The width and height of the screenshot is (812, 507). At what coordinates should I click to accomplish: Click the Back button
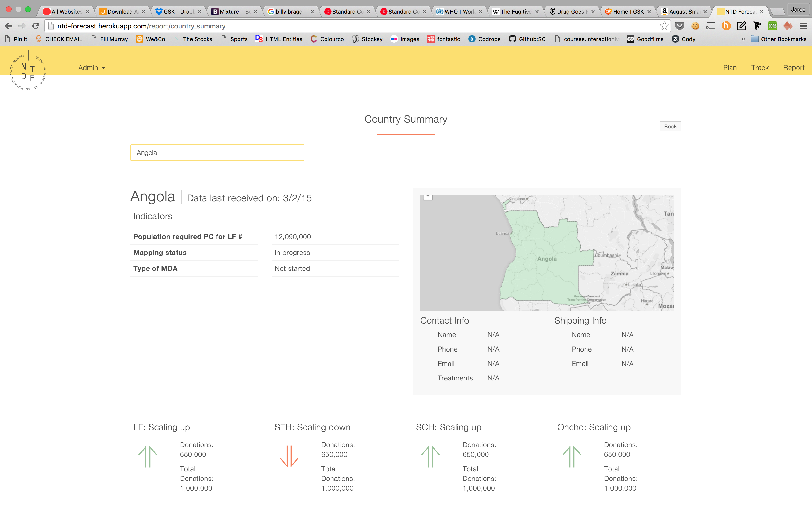pyautogui.click(x=670, y=127)
